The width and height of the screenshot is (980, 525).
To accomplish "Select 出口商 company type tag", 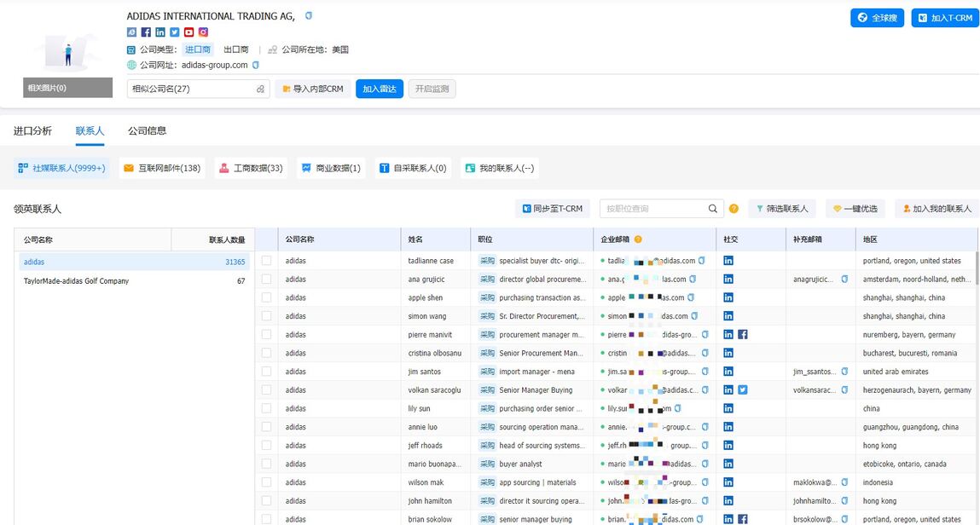I will (x=236, y=49).
